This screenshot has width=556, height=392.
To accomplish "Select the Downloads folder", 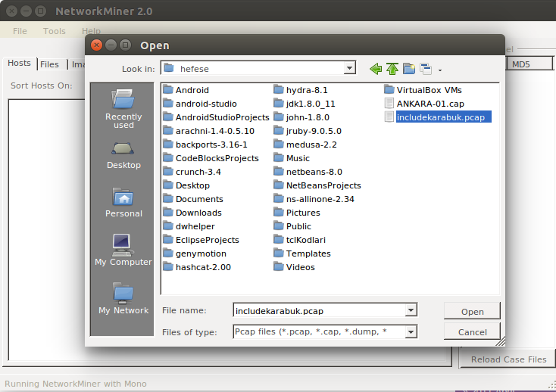I will tap(192, 213).
